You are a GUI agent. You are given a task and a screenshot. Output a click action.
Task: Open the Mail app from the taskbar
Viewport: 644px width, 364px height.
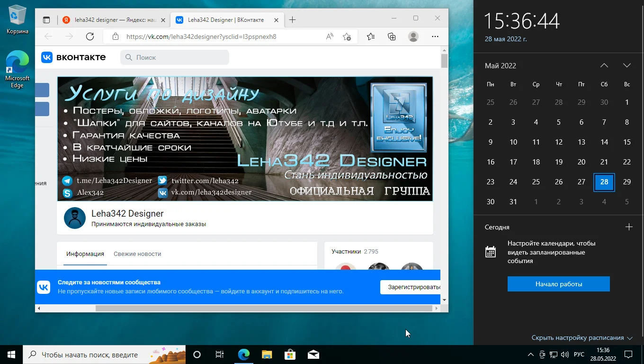[x=313, y=355]
